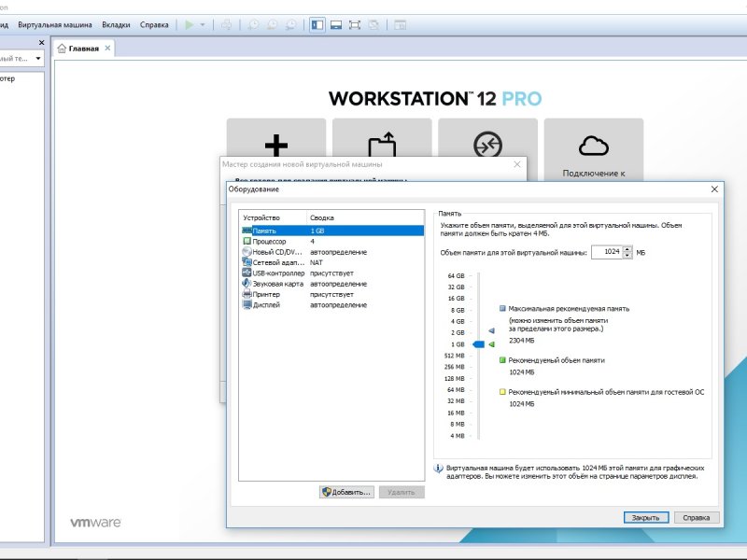This screenshot has width=747, height=560.
Task: Close the new virtual machine wizard window
Action: [x=517, y=164]
